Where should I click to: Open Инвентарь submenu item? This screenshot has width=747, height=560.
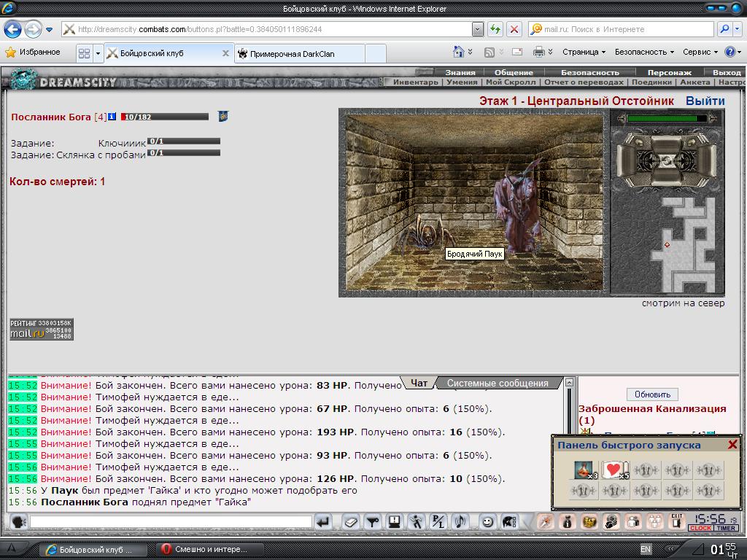[x=415, y=82]
